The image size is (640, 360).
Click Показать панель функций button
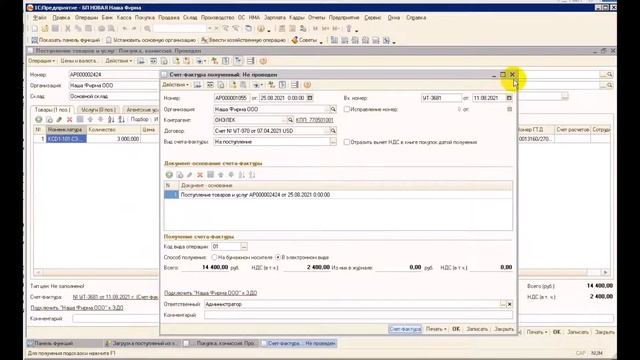(x=65, y=40)
